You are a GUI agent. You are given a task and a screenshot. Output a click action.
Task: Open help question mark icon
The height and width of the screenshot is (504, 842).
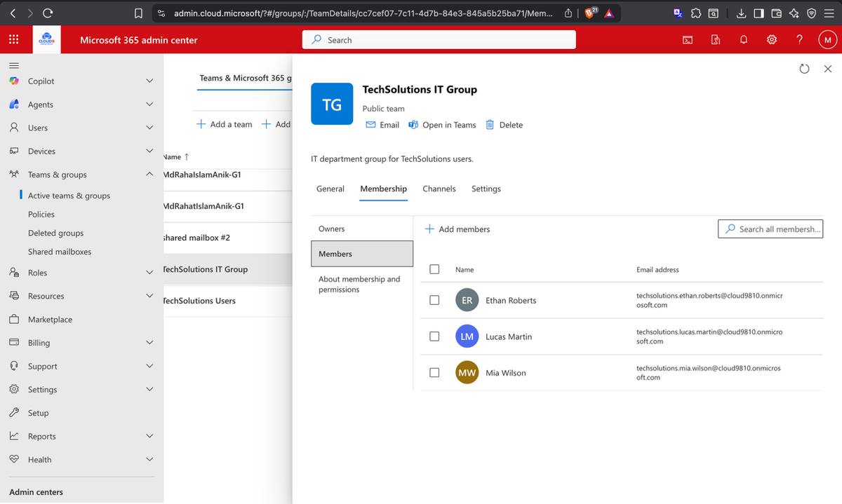point(799,40)
